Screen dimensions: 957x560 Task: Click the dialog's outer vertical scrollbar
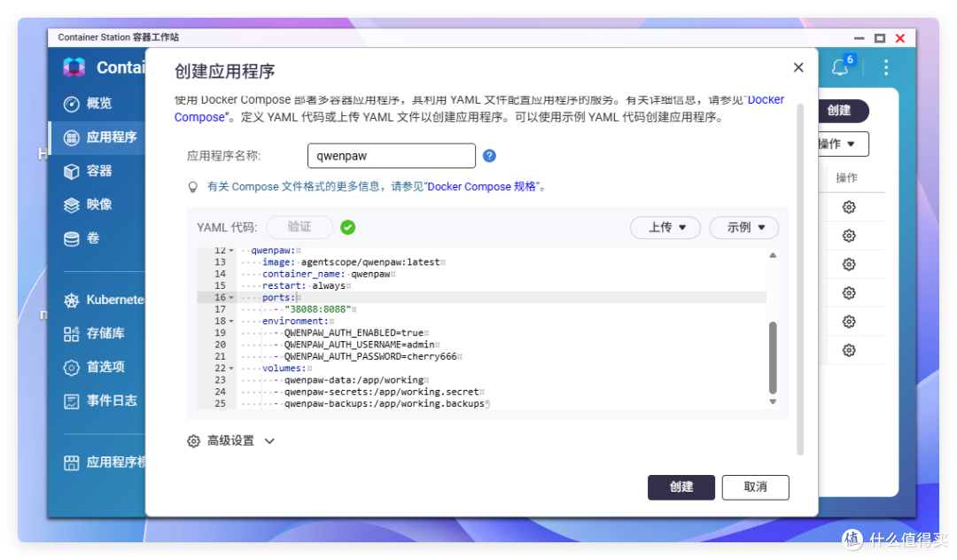coord(799,279)
